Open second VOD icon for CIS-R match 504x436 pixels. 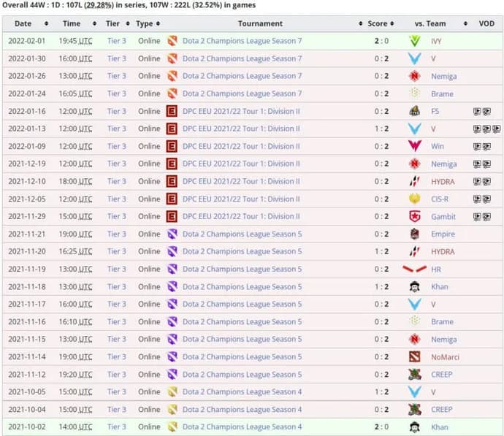[486, 199]
